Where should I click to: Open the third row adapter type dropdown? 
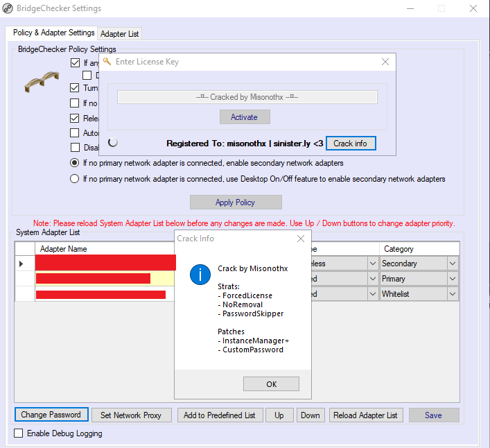point(372,294)
